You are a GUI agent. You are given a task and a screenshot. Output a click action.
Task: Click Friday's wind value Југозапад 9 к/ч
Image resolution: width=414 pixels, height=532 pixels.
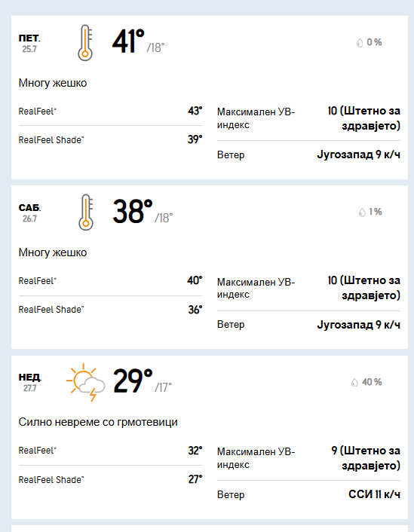tap(359, 154)
